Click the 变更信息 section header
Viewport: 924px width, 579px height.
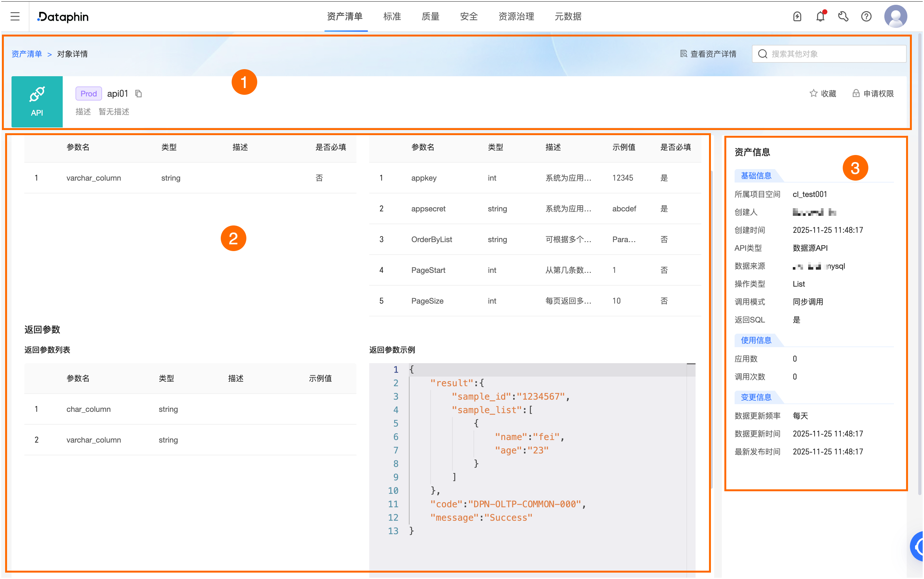click(756, 397)
